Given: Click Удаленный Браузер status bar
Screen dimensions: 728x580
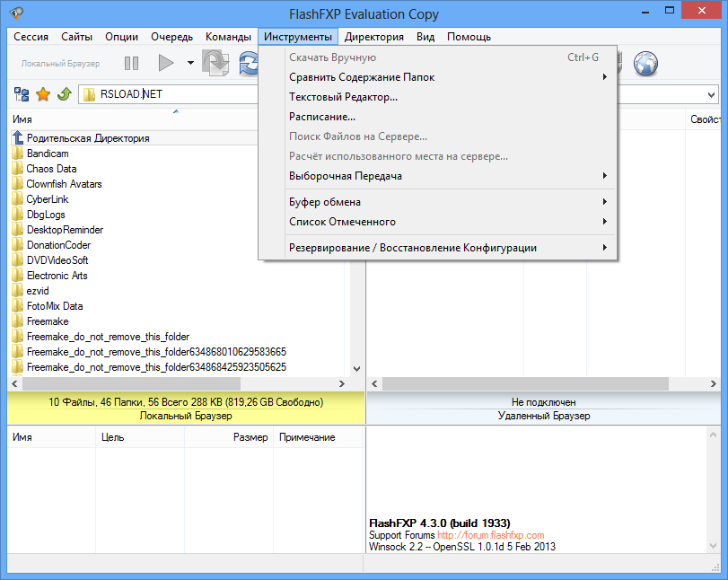Looking at the screenshot, I should pos(544,416).
